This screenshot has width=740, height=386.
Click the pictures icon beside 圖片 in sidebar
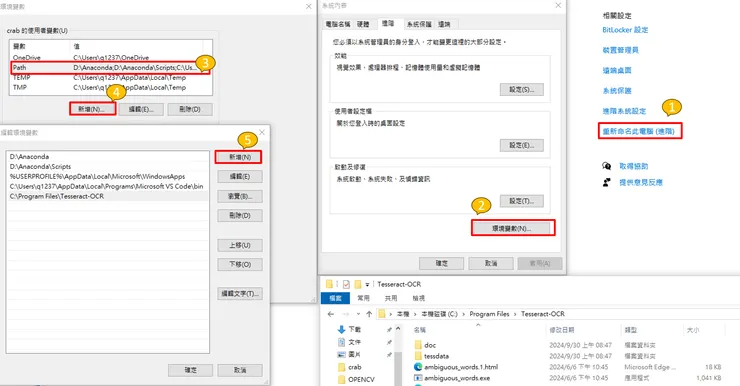click(342, 354)
